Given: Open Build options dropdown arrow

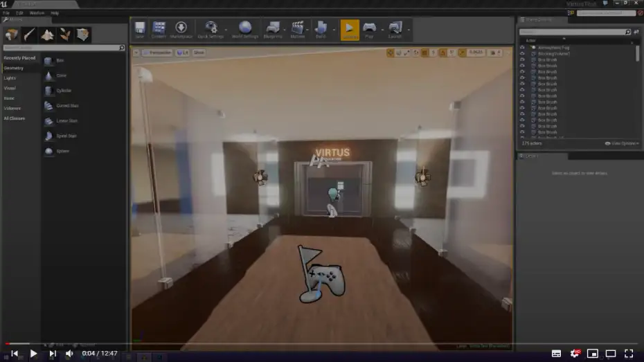Looking at the screenshot, I should point(334,30).
